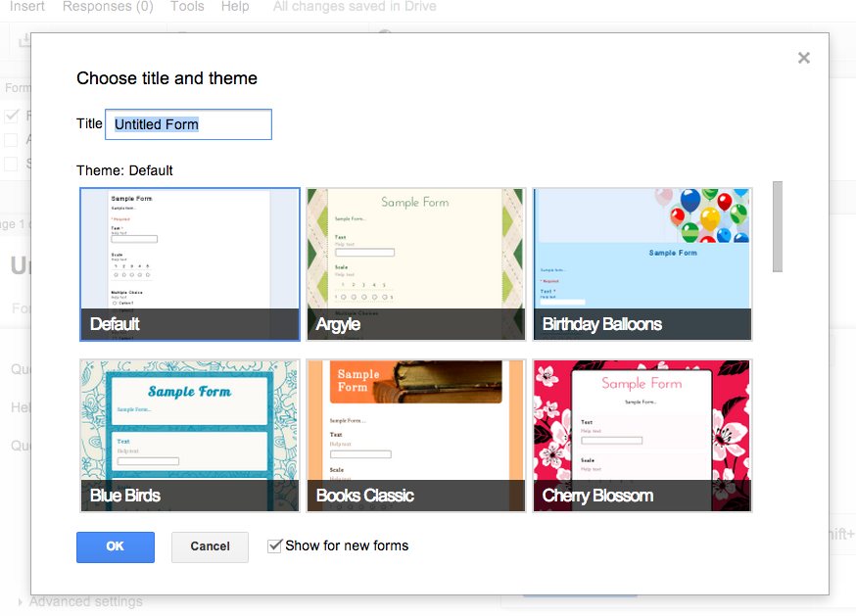Pick the Birthday Balloons theme
Image resolution: width=856 pixels, height=616 pixels.
coord(642,264)
